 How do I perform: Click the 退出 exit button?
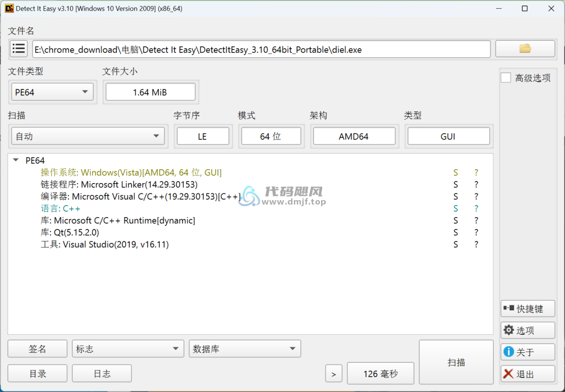[527, 374]
